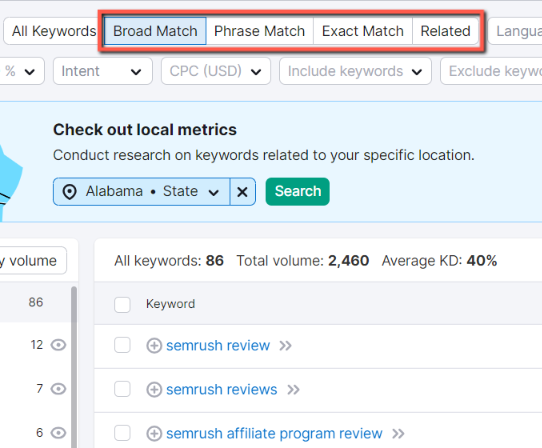Select the All Keywords tab
This screenshot has height=448, width=542.
(54, 31)
